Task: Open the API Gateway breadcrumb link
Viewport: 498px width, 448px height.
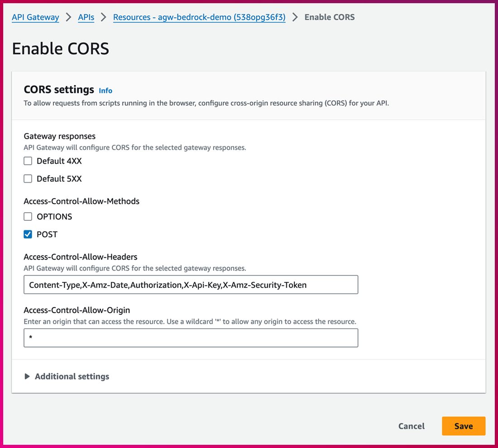Action: point(35,17)
